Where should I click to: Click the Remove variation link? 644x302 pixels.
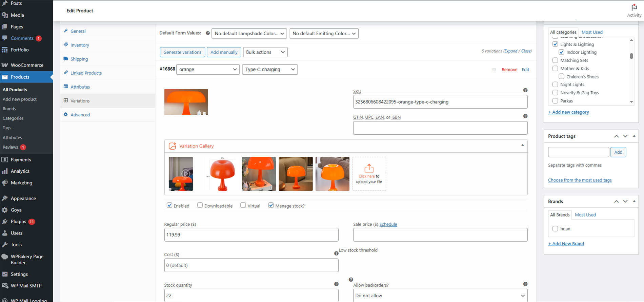point(509,70)
